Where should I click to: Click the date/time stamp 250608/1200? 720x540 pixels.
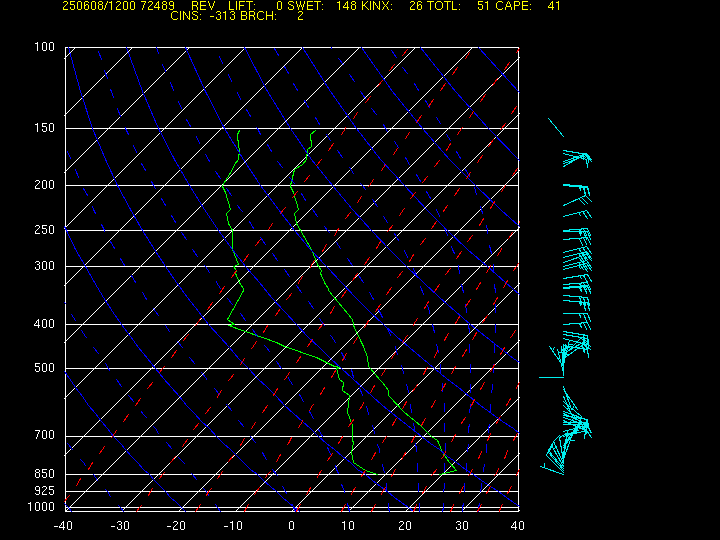[99, 6]
